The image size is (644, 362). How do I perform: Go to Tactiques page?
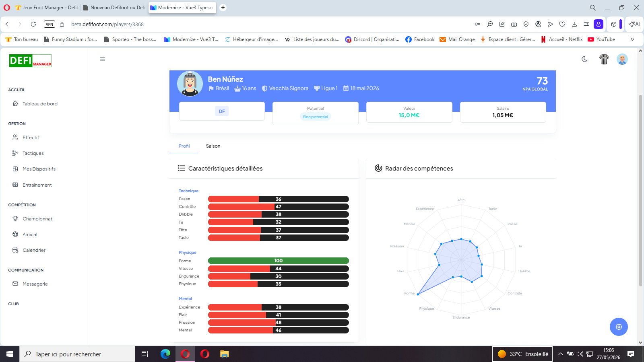[x=33, y=153]
